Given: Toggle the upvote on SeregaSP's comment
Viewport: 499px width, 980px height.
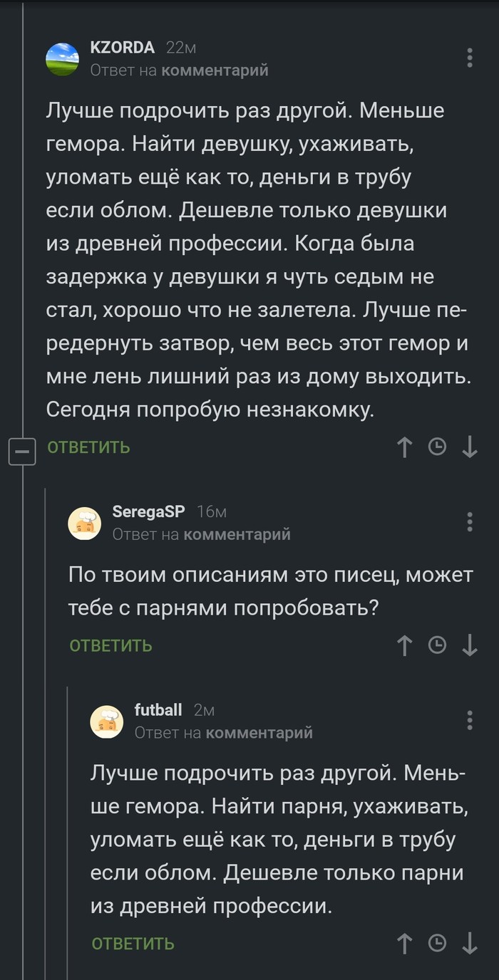Looking at the screenshot, I should pos(404,647).
